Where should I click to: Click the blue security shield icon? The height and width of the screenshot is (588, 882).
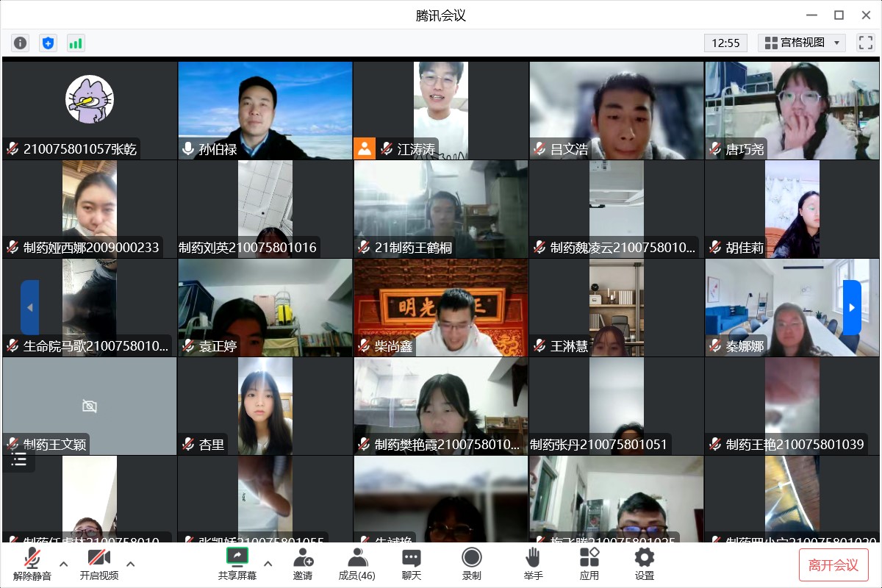48,43
